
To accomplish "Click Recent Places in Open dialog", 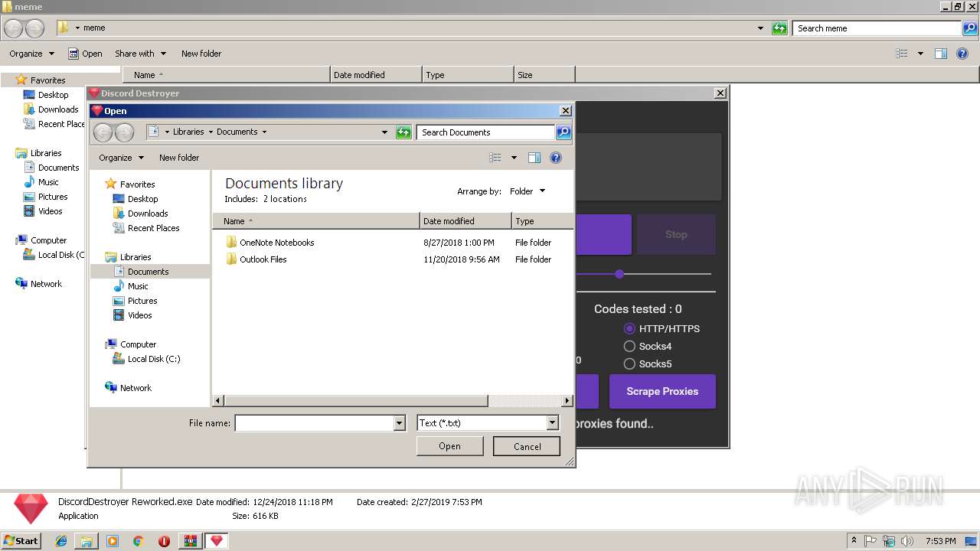I will pos(146,228).
